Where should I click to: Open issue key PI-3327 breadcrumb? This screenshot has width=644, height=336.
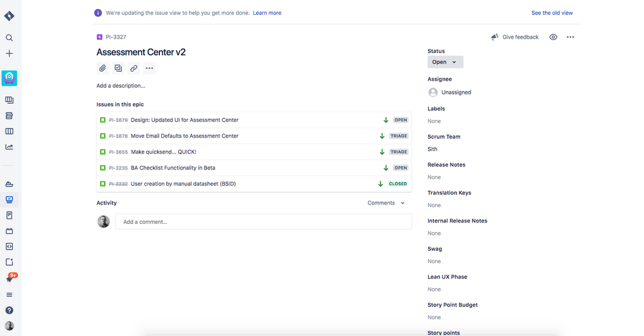pyautogui.click(x=116, y=37)
